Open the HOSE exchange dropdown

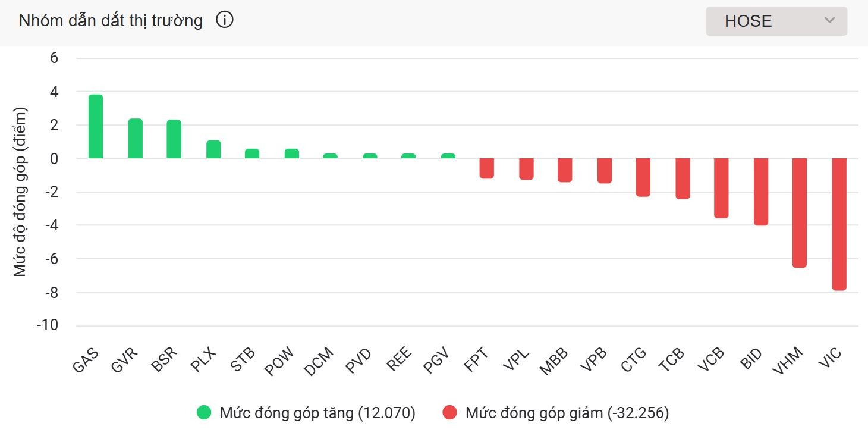(x=776, y=21)
